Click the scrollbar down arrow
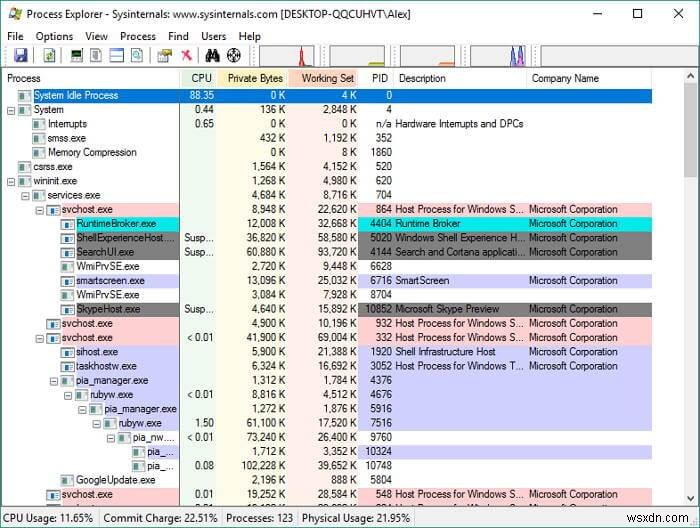This screenshot has height=528, width=700. tap(691, 499)
